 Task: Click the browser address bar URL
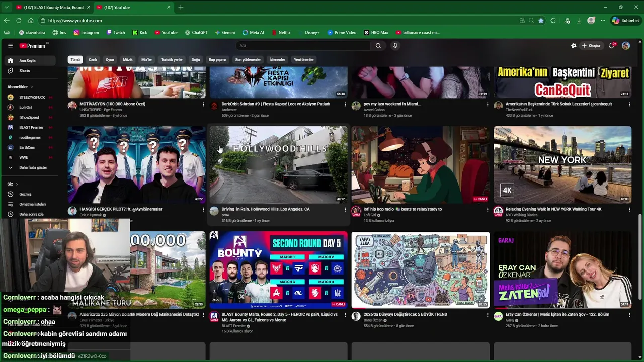point(75,21)
